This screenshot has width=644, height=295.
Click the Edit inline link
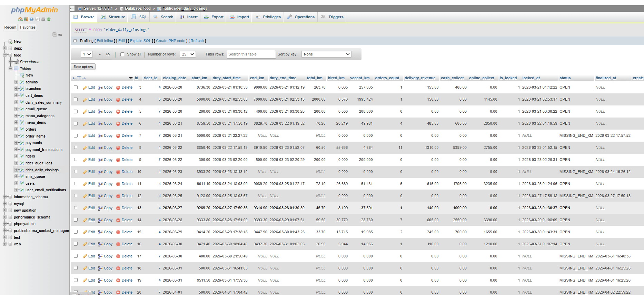tap(105, 41)
